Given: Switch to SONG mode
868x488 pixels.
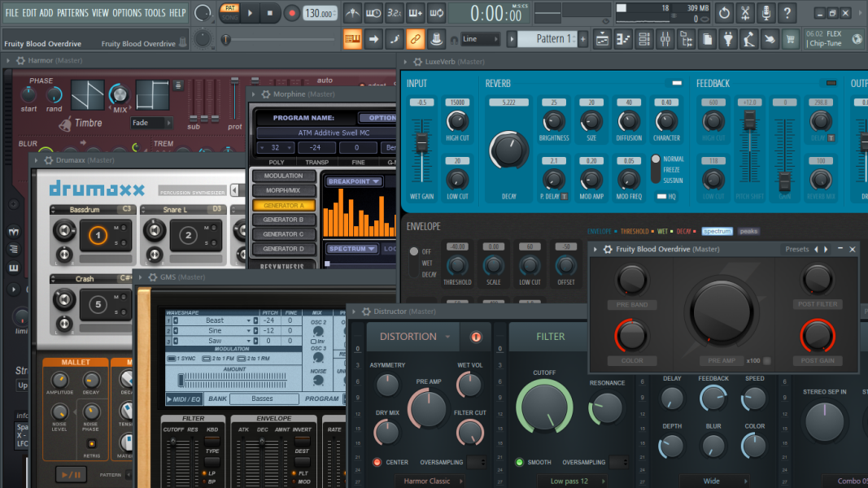Looking at the screenshot, I should tap(229, 18).
